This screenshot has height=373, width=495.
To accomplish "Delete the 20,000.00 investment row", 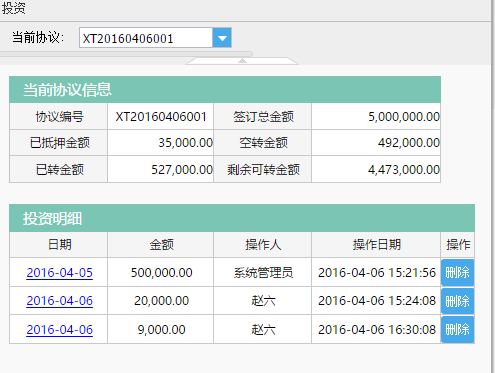I will click(457, 301).
